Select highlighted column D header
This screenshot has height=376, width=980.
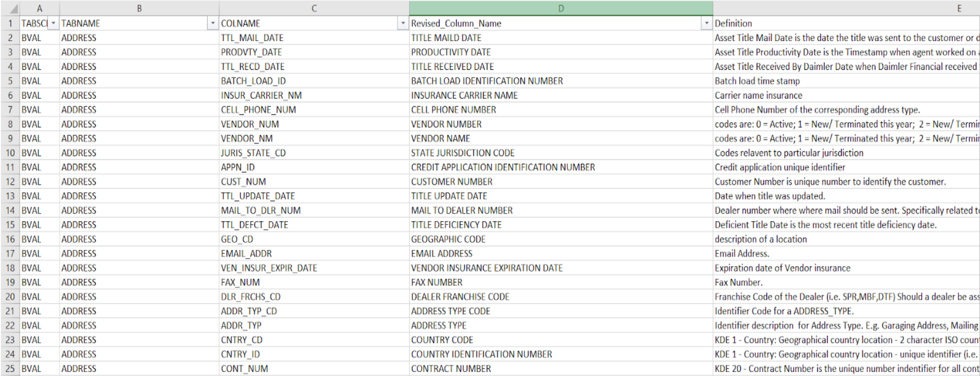561,8
